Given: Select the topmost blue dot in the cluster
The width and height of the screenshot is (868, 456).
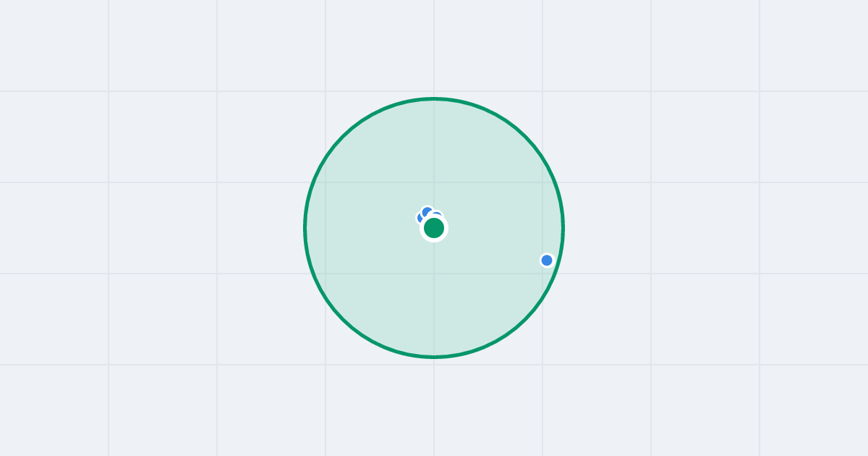Looking at the screenshot, I should pos(427,212).
